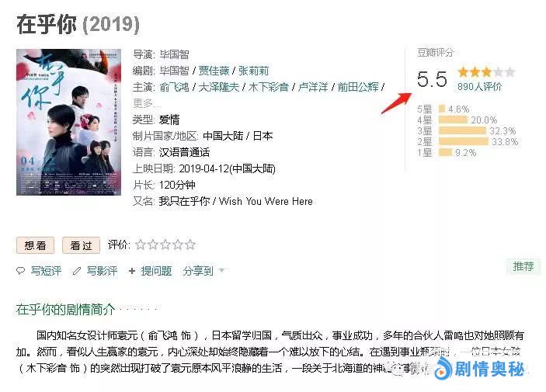
Task: Mark the film as 想看
Action: (36, 245)
